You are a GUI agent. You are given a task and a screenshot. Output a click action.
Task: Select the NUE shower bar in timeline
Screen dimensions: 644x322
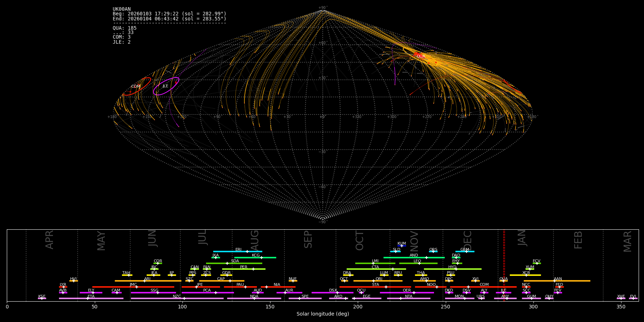[x=293, y=281]
